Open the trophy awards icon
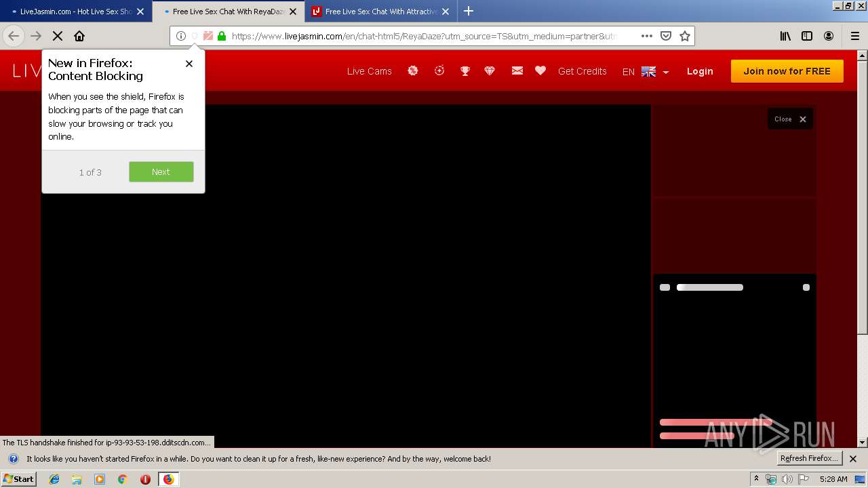868x488 pixels. tap(465, 70)
